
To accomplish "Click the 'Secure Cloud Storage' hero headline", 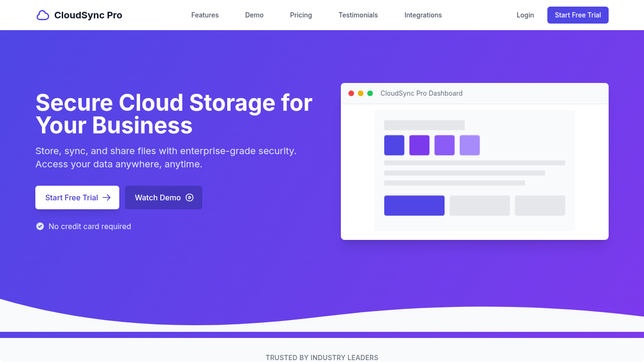I will point(174,114).
